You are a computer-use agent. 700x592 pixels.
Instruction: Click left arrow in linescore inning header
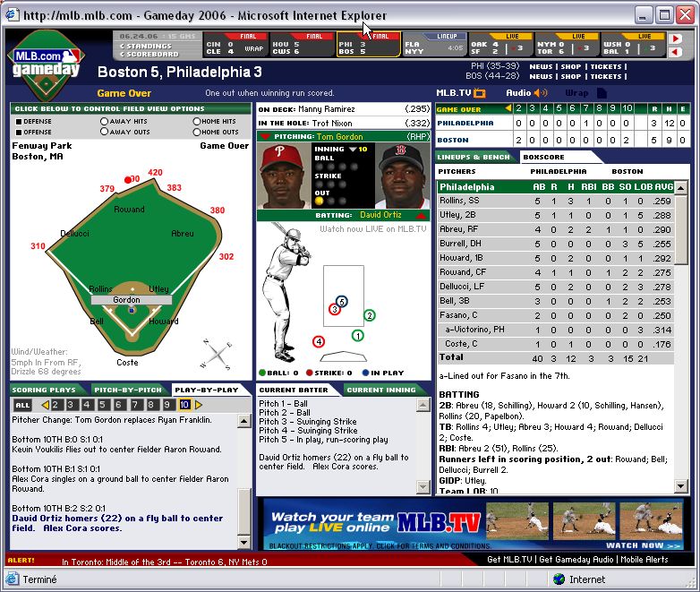[508, 108]
